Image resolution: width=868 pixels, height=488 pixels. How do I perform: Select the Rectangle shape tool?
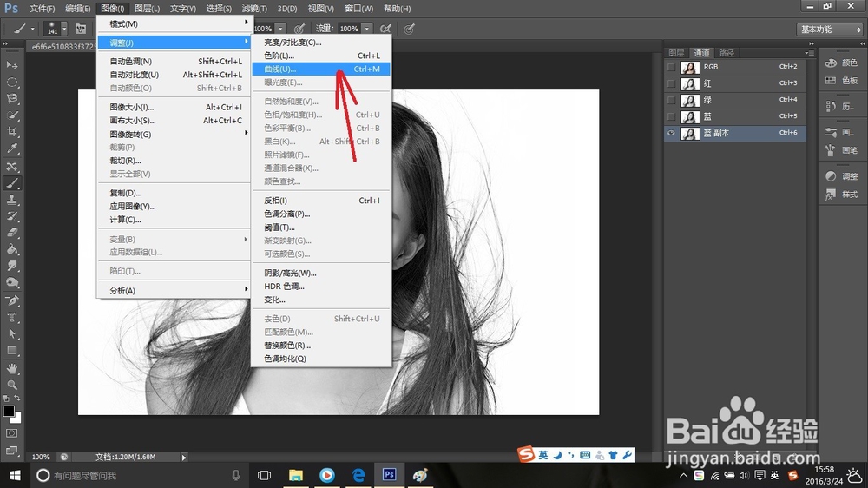coord(11,351)
